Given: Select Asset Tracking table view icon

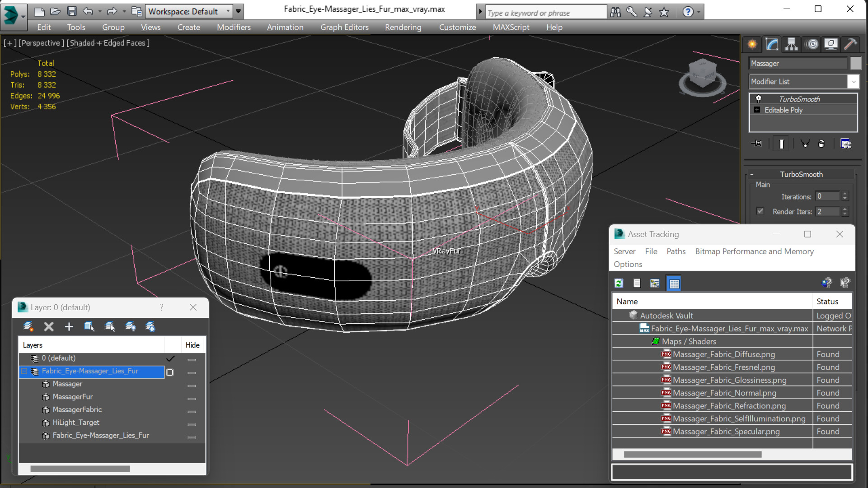Looking at the screenshot, I should [674, 283].
